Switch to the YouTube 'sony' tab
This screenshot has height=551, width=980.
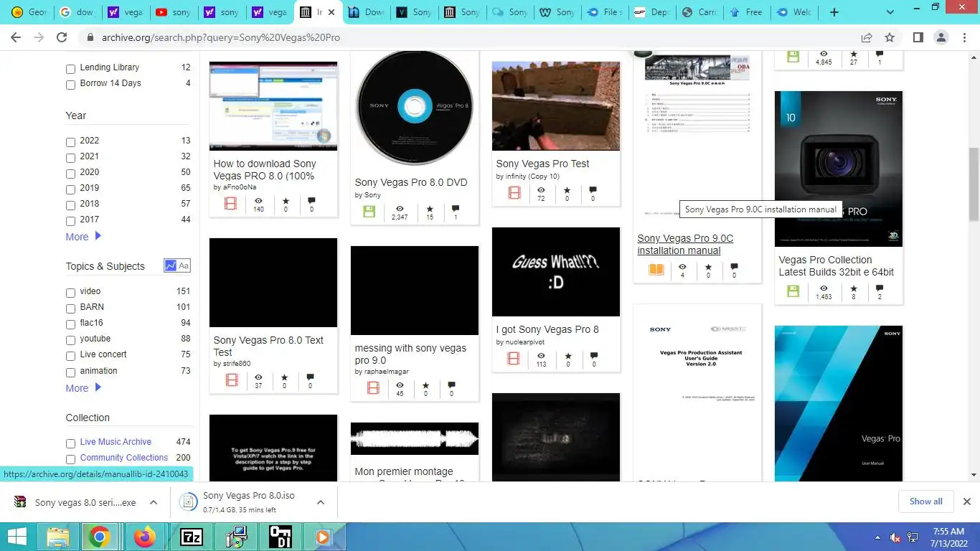pyautogui.click(x=173, y=12)
